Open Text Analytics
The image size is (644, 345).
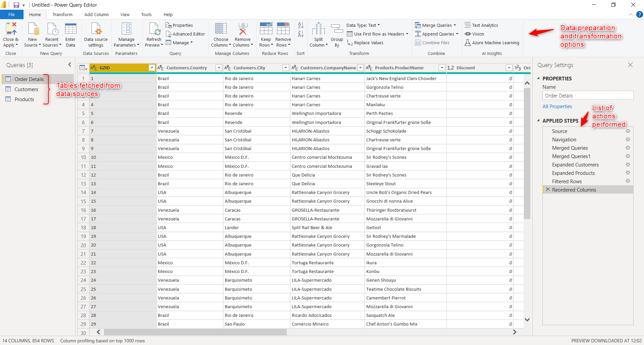(481, 25)
